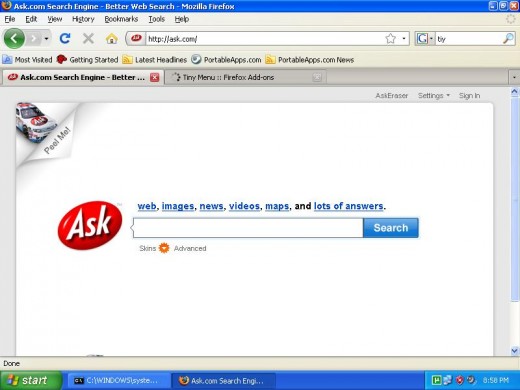This screenshot has width=520, height=390.
Task: Open the Bookmarks menu
Action: pos(121,19)
